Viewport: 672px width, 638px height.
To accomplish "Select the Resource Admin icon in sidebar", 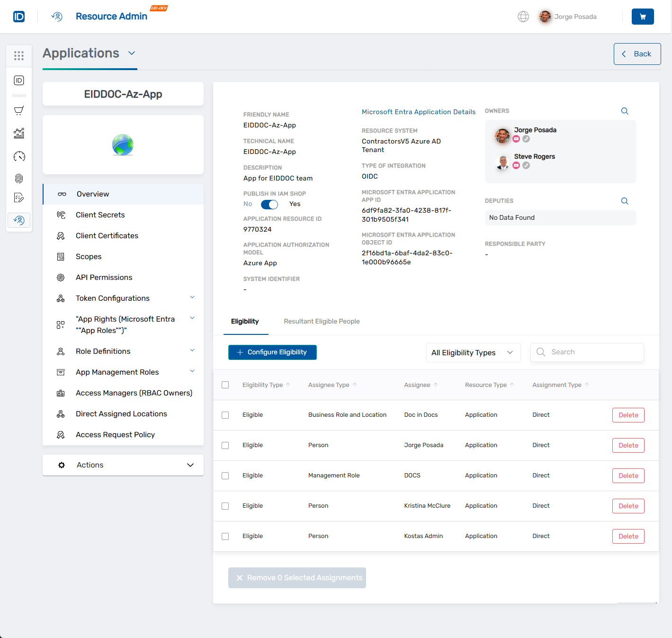I will click(19, 220).
